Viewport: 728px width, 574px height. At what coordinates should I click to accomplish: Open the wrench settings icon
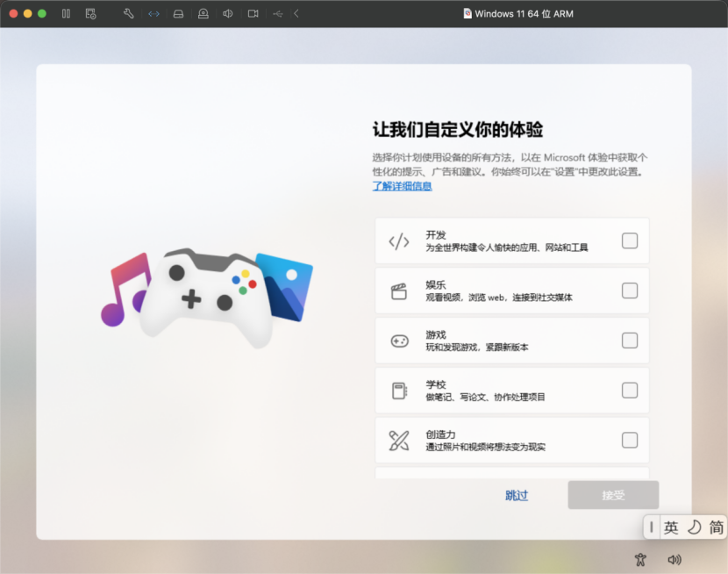(129, 13)
